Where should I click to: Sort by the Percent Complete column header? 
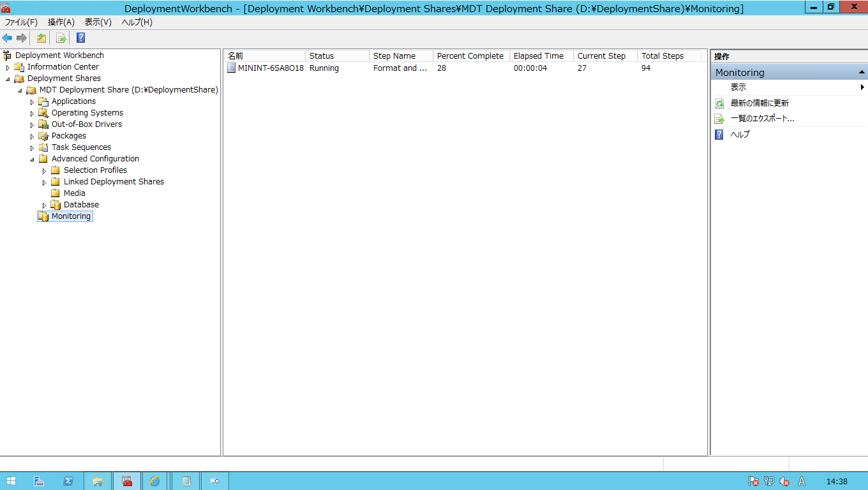[472, 56]
